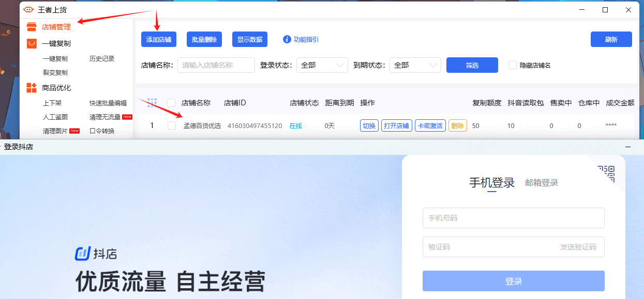The height and width of the screenshot is (299, 644).
Task: Click the blue info icon beside 功能指引
Action: pos(288,39)
